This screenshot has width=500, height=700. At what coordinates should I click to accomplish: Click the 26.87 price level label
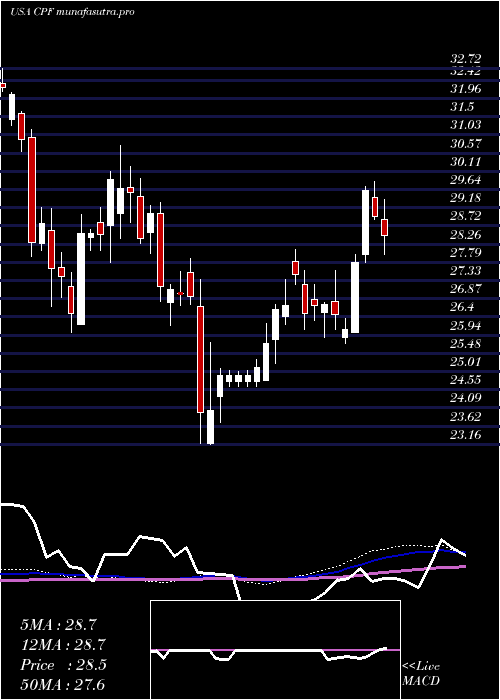[466, 289]
